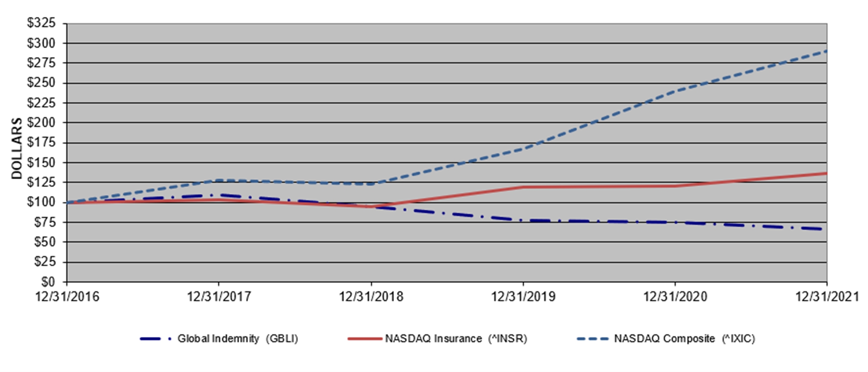Click the 12/31/2018 x-axis date label
Image resolution: width=868 pixels, height=372 pixels.
371,297
